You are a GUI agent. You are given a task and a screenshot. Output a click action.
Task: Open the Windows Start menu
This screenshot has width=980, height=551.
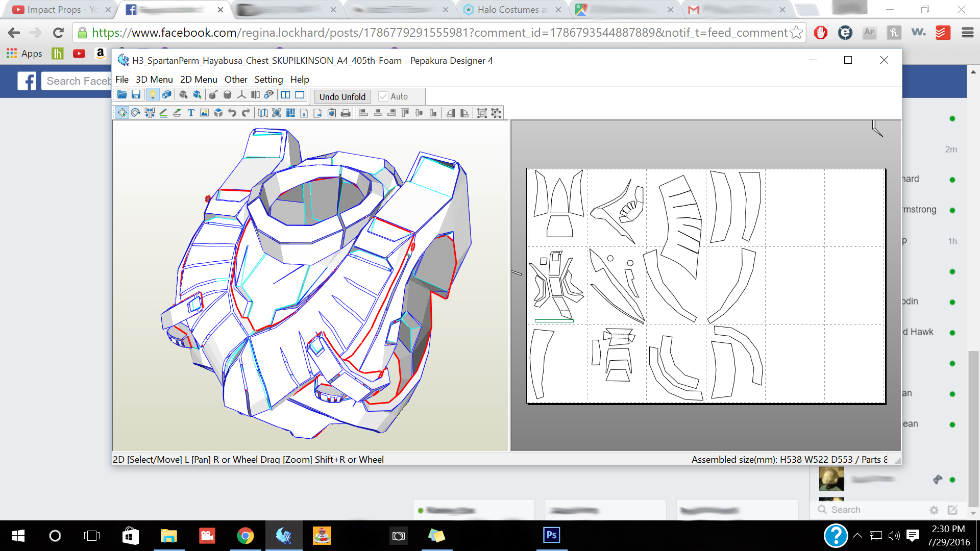[x=18, y=536]
